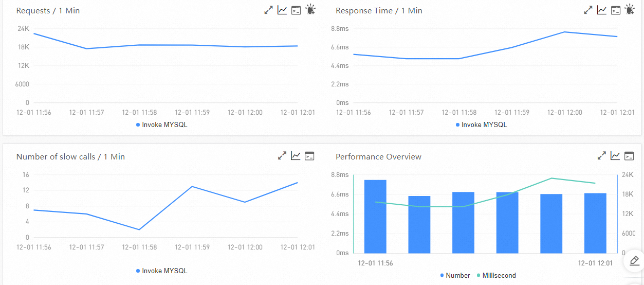Click 2.2ms y-axis label in Response Time chart
Screen dimensions: 644x285
[x=340, y=84]
